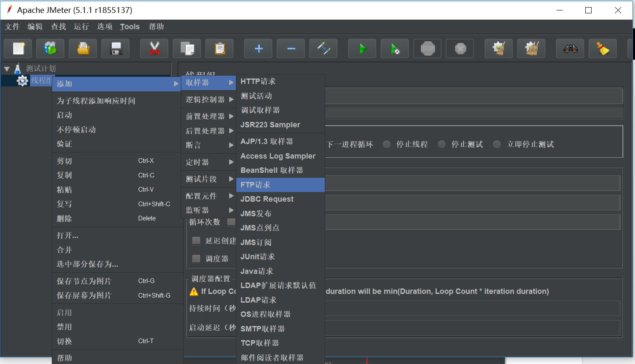Reset search with broom icon
The image size is (635, 364).
tap(603, 49)
